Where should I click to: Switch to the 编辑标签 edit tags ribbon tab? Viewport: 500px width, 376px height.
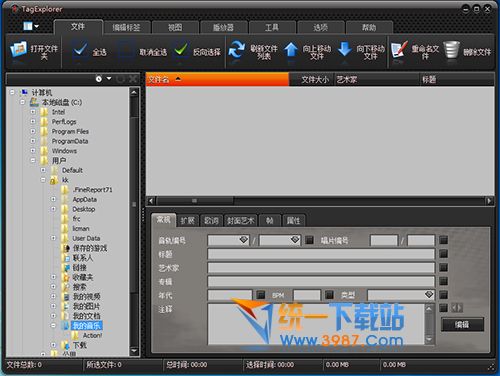coord(126,28)
